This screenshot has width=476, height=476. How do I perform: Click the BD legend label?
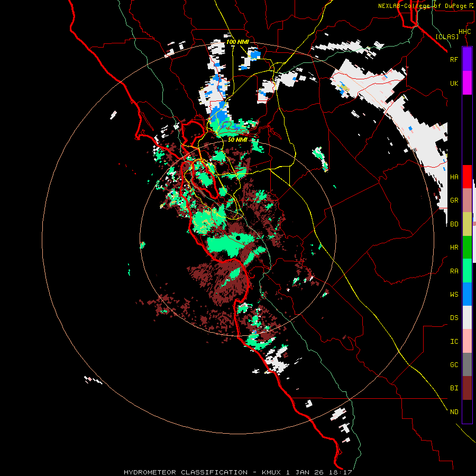tap(454, 224)
